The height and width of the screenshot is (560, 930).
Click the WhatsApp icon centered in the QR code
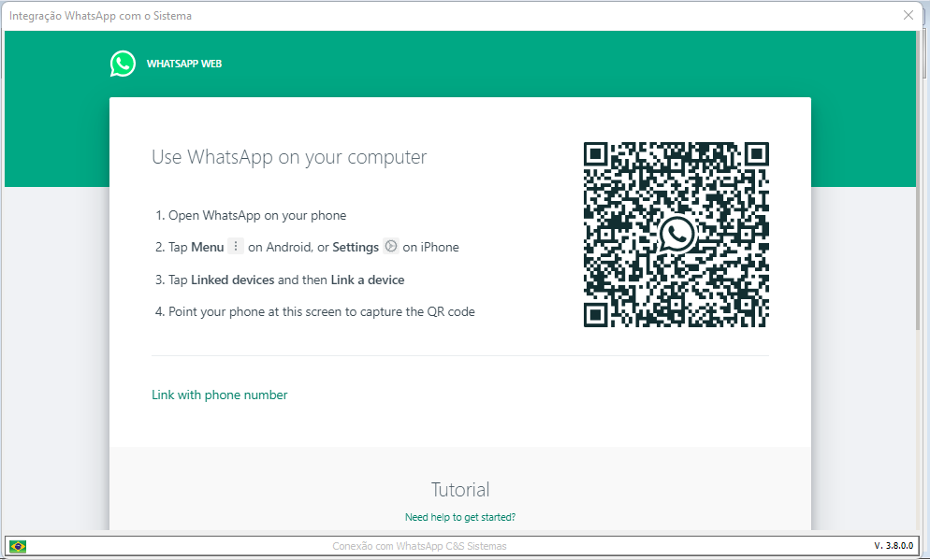coord(676,234)
